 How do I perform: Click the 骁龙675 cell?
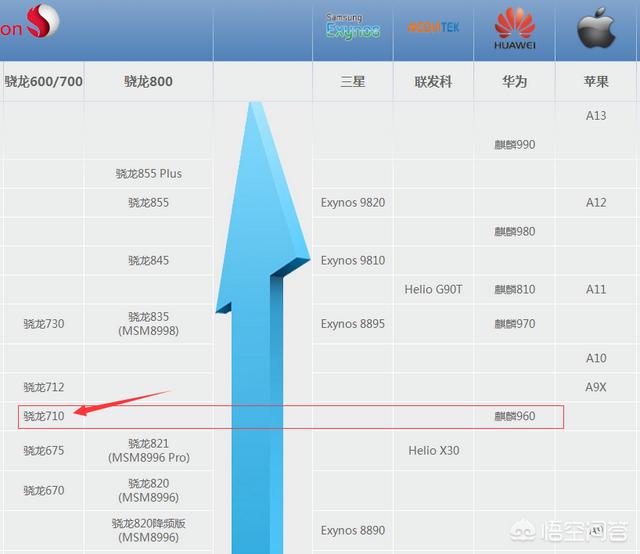[44, 450]
